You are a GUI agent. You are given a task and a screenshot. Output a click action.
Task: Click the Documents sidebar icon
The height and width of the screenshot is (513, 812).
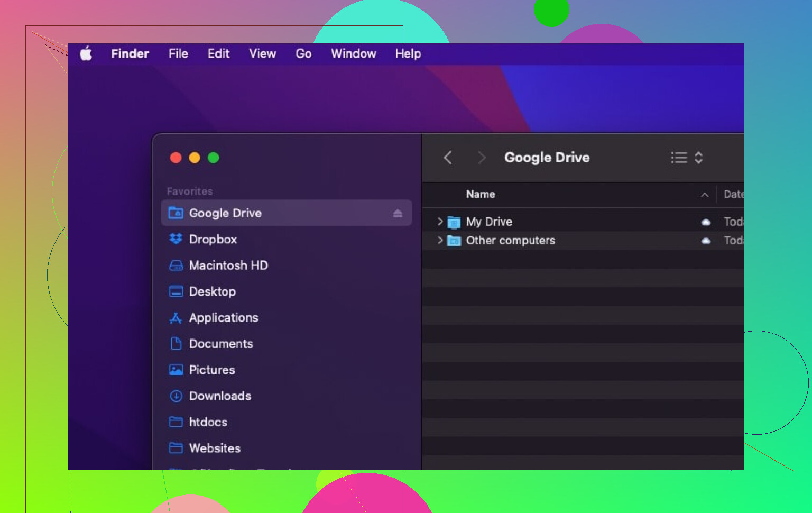pyautogui.click(x=176, y=344)
